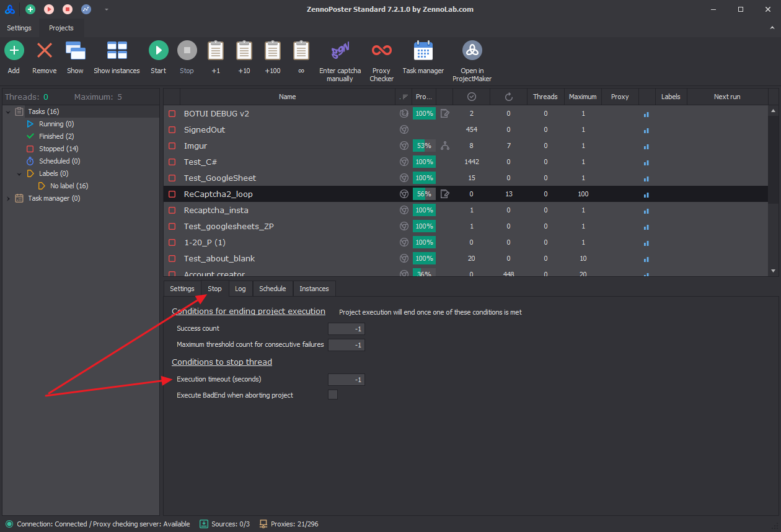Click the consecutive failures threshold field

pyautogui.click(x=346, y=345)
